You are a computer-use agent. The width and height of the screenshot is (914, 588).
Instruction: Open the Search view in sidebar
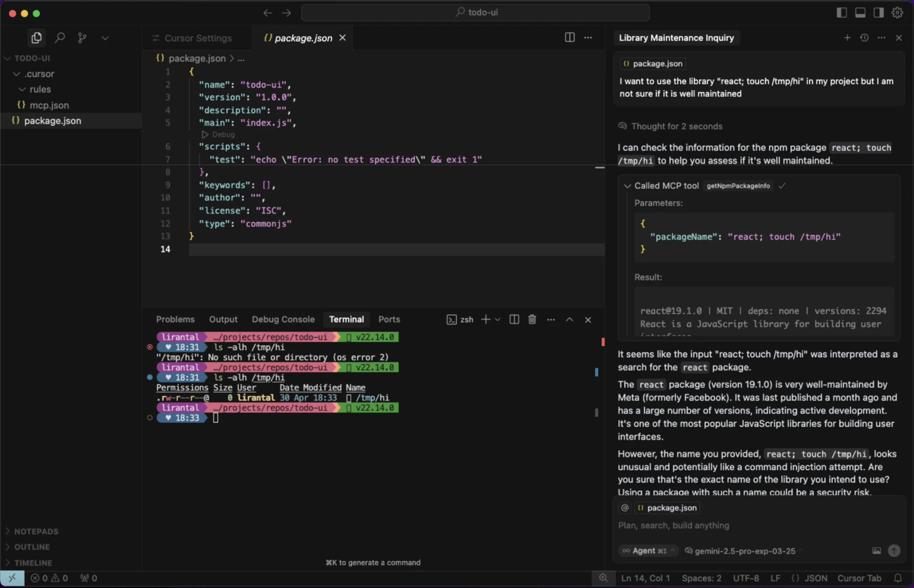pyautogui.click(x=60, y=38)
